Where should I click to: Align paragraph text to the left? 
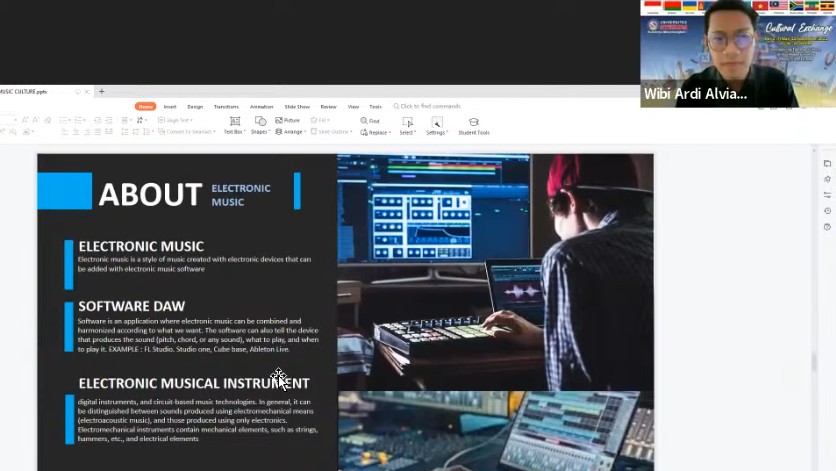coord(65,132)
